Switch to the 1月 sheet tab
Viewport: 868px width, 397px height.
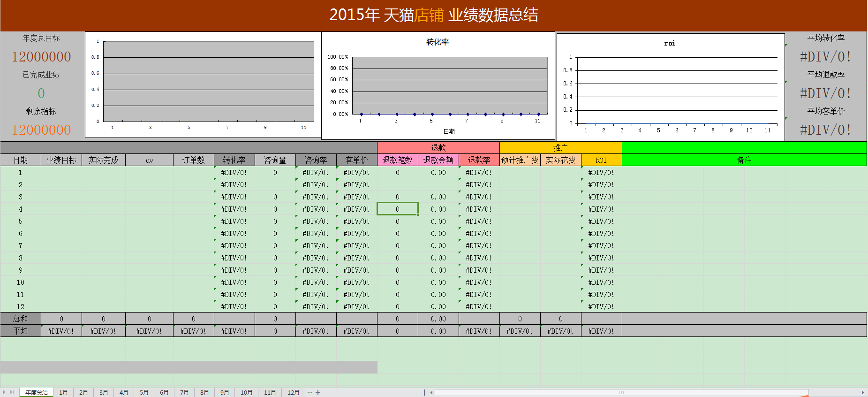point(63,392)
